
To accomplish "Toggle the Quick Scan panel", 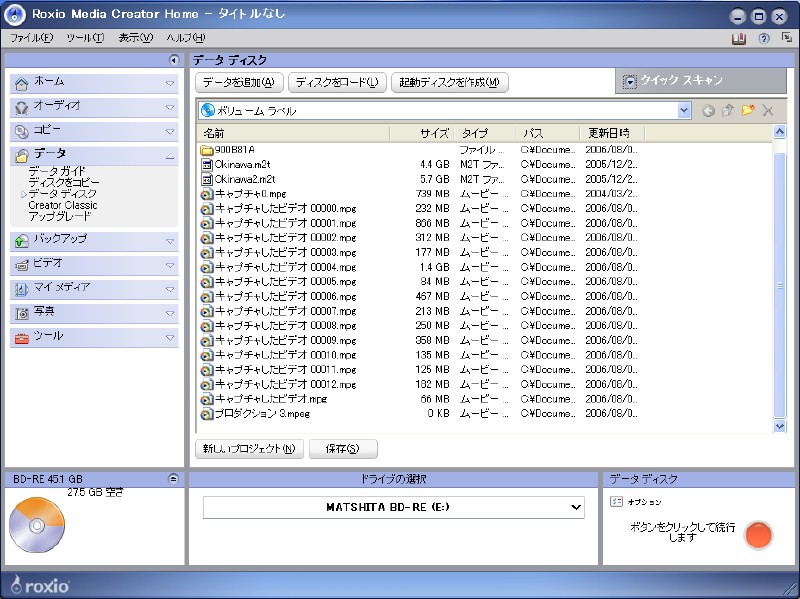I will click(x=700, y=81).
